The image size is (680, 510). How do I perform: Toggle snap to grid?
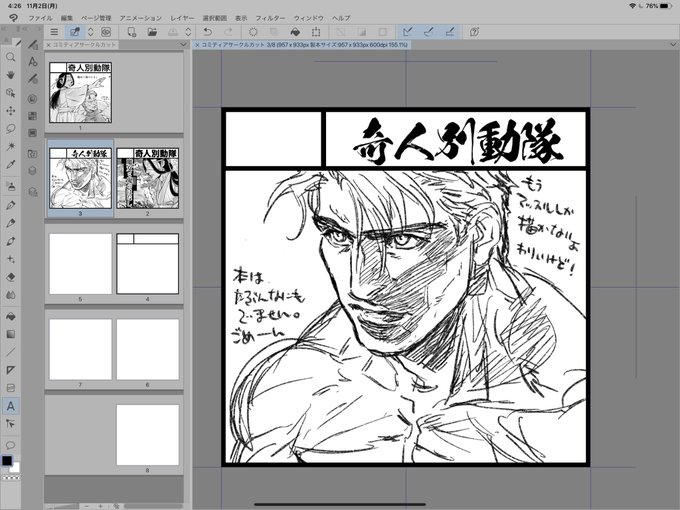[x=450, y=32]
